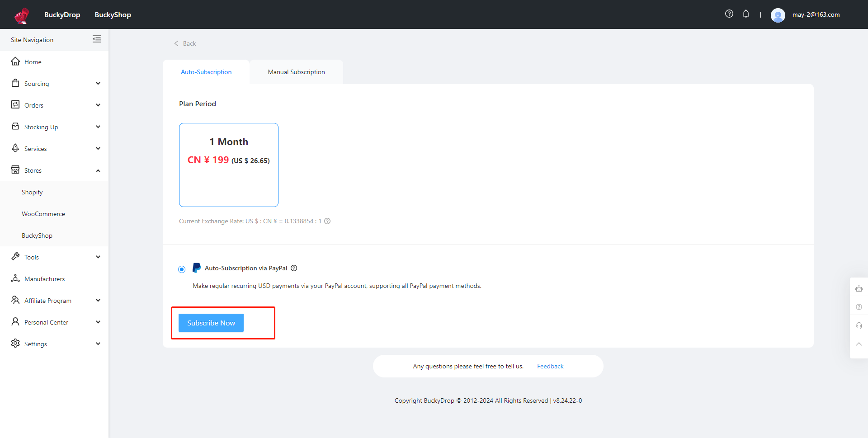Click the Subscribe Now button
The height and width of the screenshot is (438, 868).
pyautogui.click(x=211, y=323)
